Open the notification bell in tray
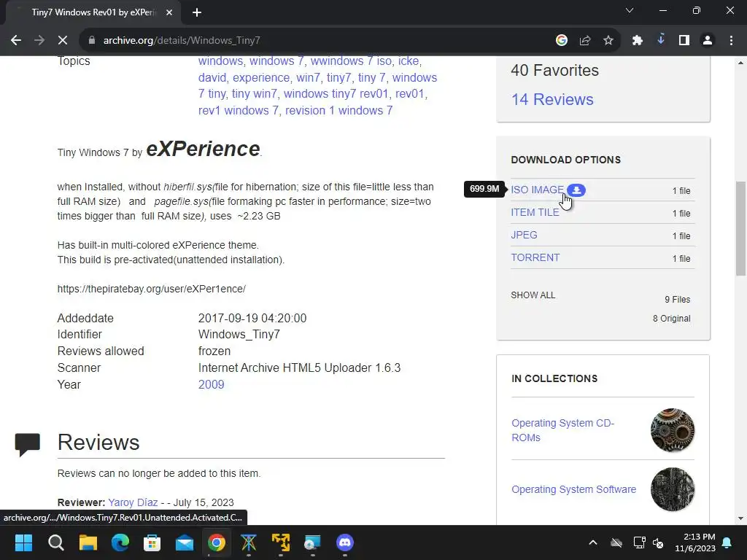The image size is (747, 560). [x=727, y=542]
